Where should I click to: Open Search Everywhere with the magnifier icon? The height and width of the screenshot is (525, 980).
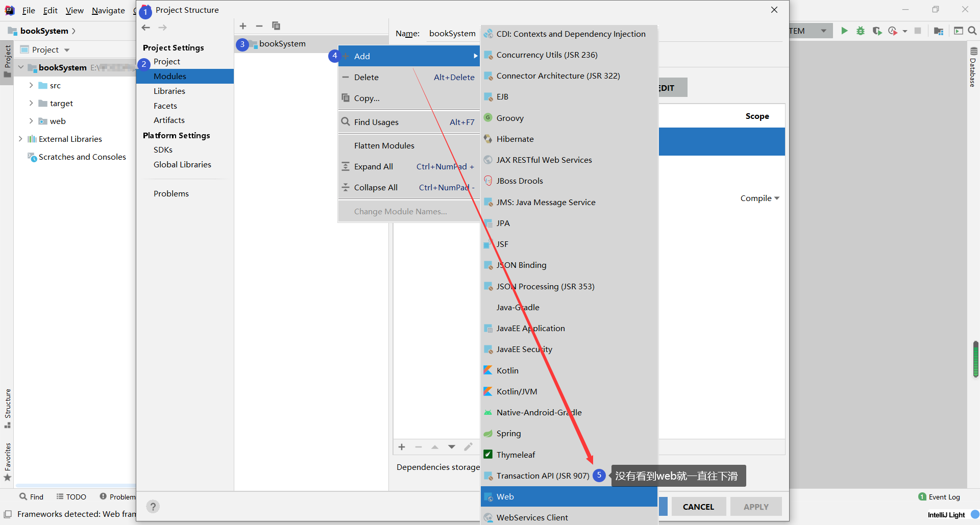click(x=972, y=31)
